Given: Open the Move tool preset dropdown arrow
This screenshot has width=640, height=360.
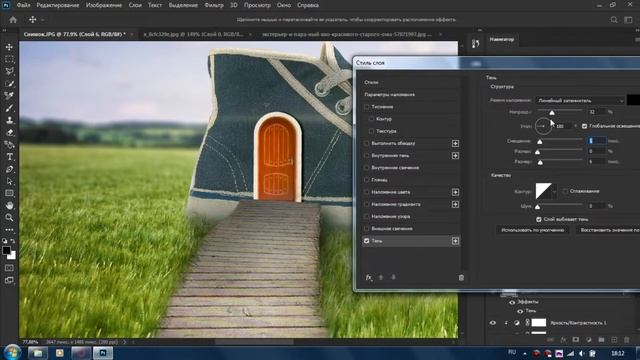Looking at the screenshot, I should point(43,20).
